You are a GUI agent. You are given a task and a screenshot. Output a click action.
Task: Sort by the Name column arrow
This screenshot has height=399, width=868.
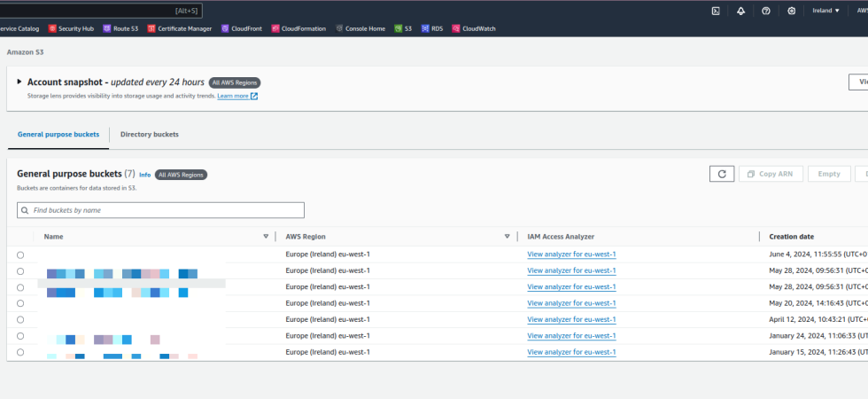266,237
